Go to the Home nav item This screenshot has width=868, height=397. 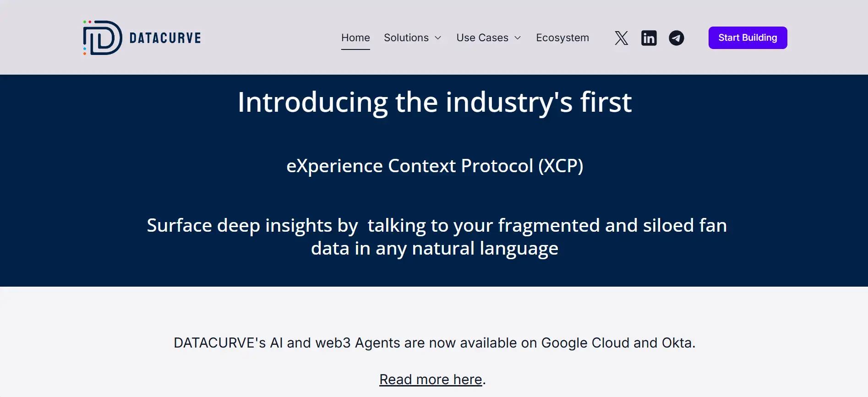click(355, 38)
